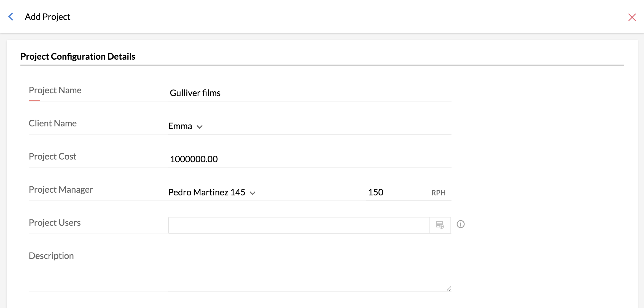
Task: Click the Project Configuration Details heading
Action: coord(78,57)
